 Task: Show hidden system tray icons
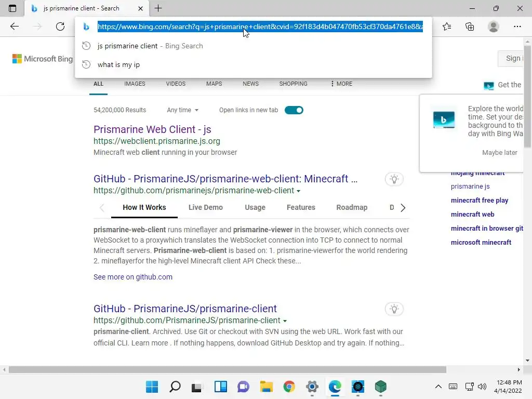(438, 387)
